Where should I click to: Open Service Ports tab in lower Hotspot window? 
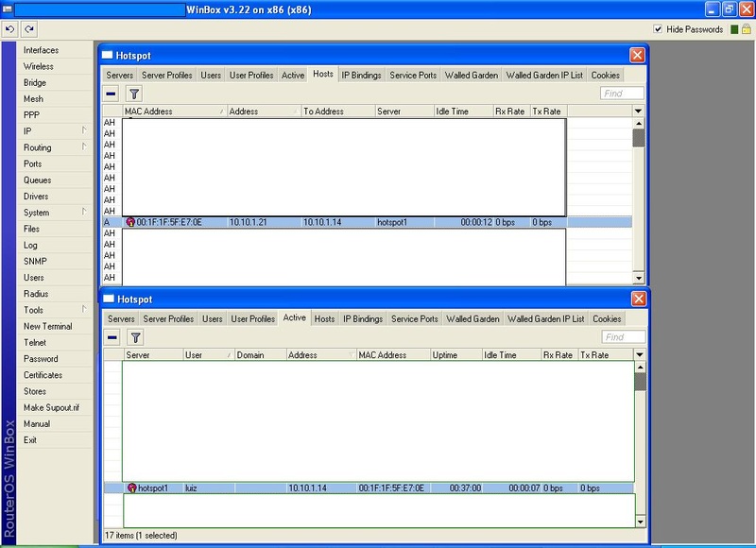415,318
